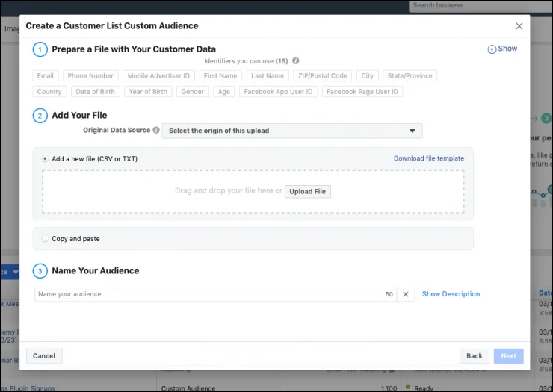Click the Email identifier tag
The height and width of the screenshot is (392, 553).
(46, 76)
